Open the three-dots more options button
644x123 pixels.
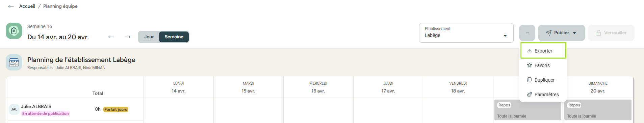pyautogui.click(x=527, y=33)
